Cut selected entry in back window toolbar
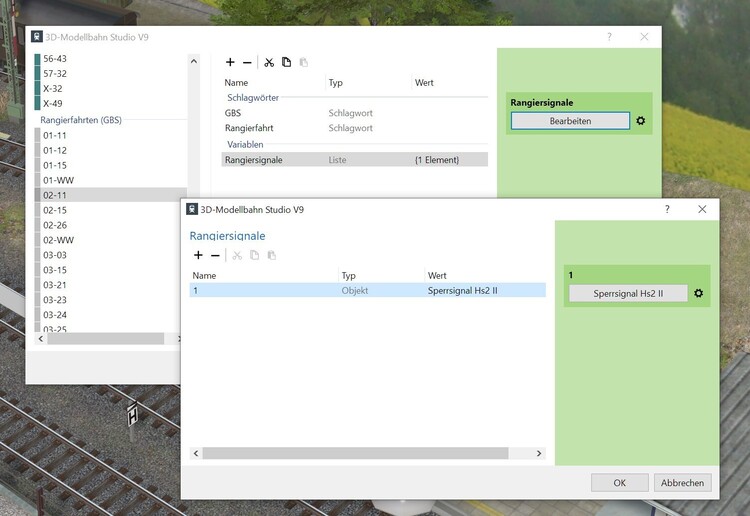Image resolution: width=750 pixels, height=516 pixels. [269, 63]
